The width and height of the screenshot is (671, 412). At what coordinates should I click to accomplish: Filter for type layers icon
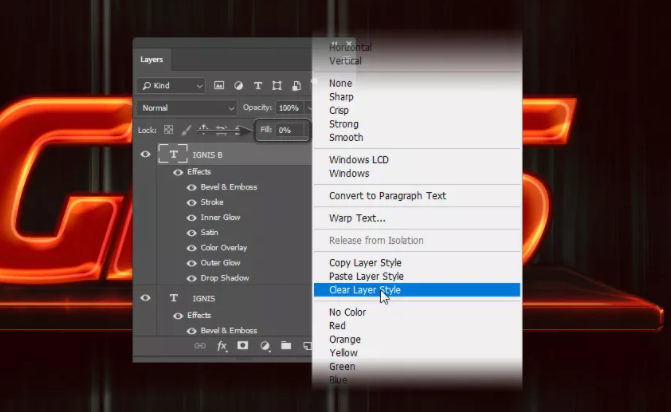tap(258, 86)
